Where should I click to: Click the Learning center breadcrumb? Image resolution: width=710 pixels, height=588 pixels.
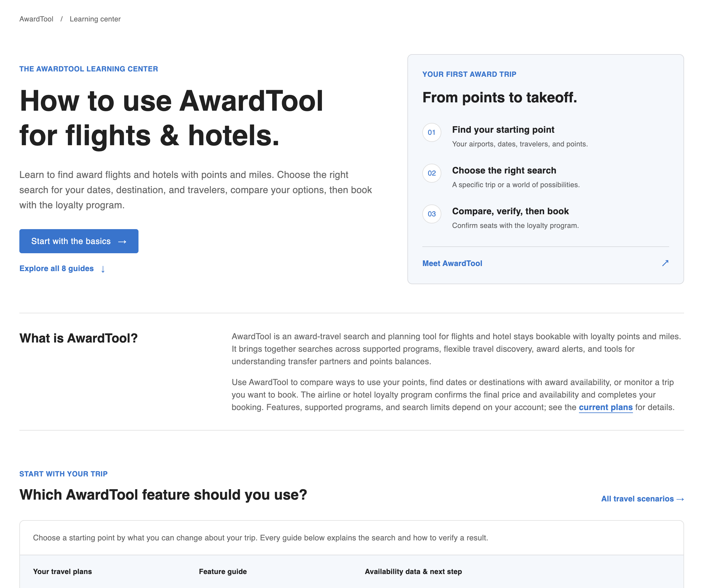click(95, 19)
